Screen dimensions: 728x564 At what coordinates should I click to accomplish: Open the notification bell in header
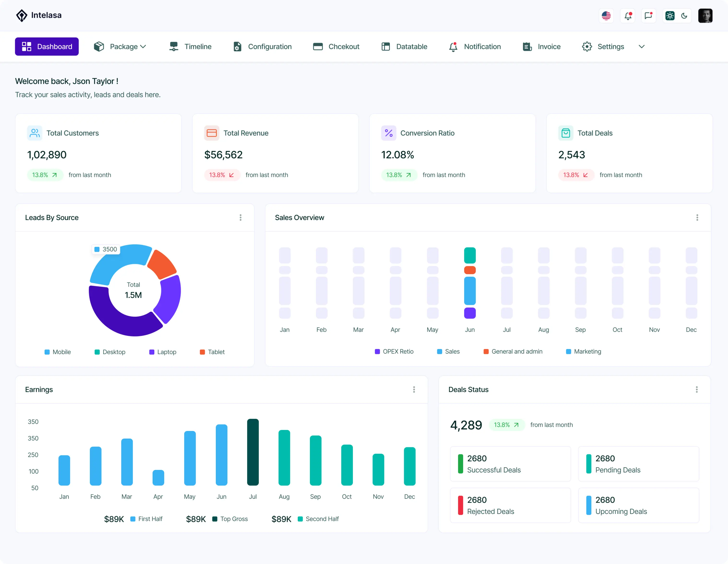628,16
